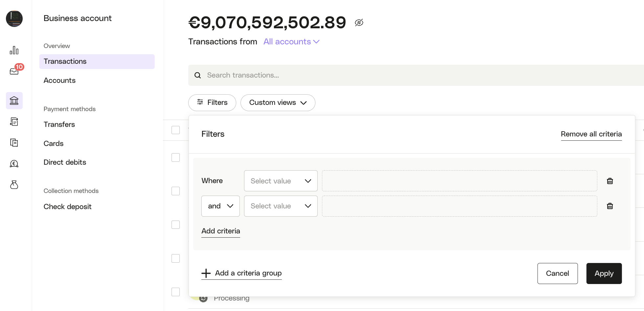Select the checkbox in the table header
644x311 pixels.
point(176,130)
